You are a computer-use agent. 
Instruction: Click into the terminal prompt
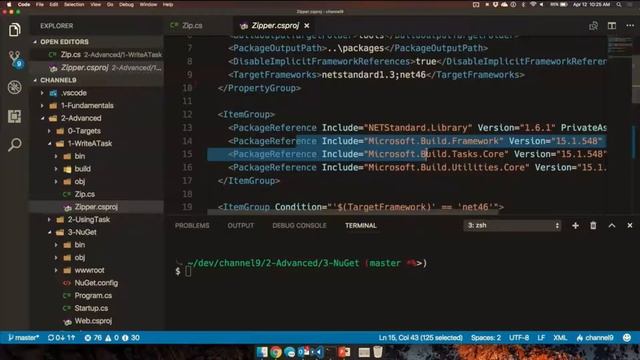click(188, 271)
